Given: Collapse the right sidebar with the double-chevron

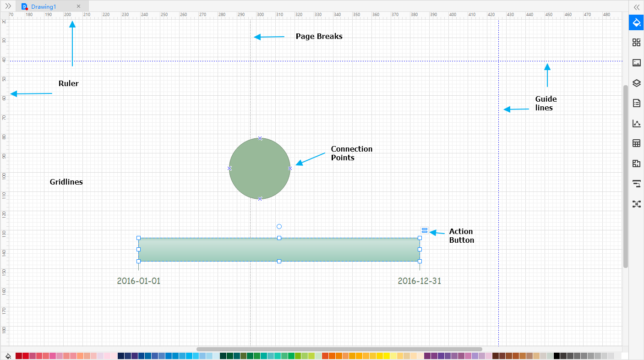Looking at the screenshot, I should (x=636, y=7).
